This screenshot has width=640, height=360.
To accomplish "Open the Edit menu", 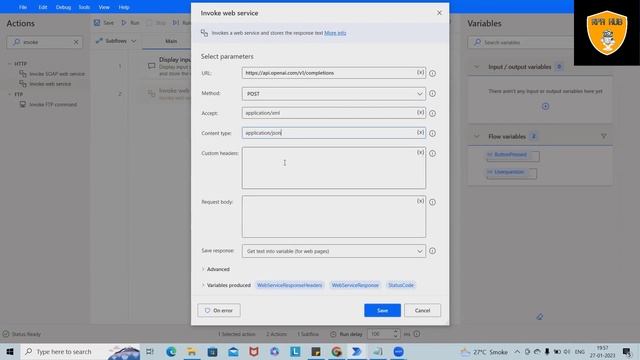I will click(x=42, y=7).
